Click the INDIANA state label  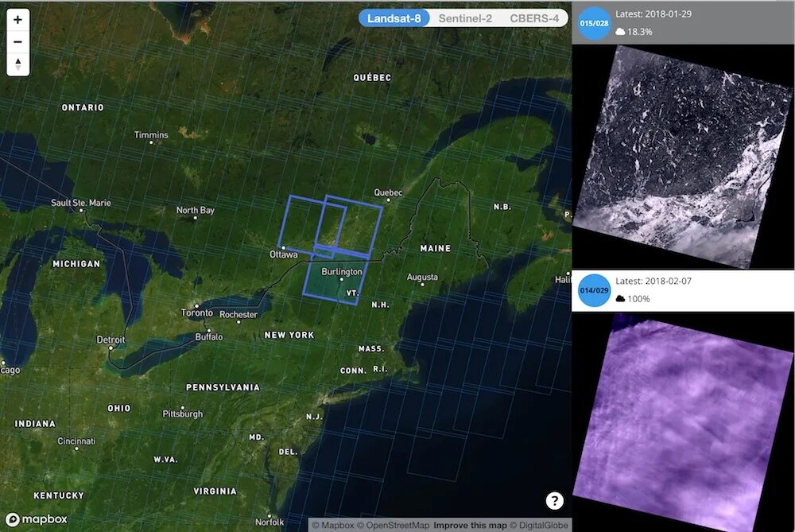pos(35,424)
